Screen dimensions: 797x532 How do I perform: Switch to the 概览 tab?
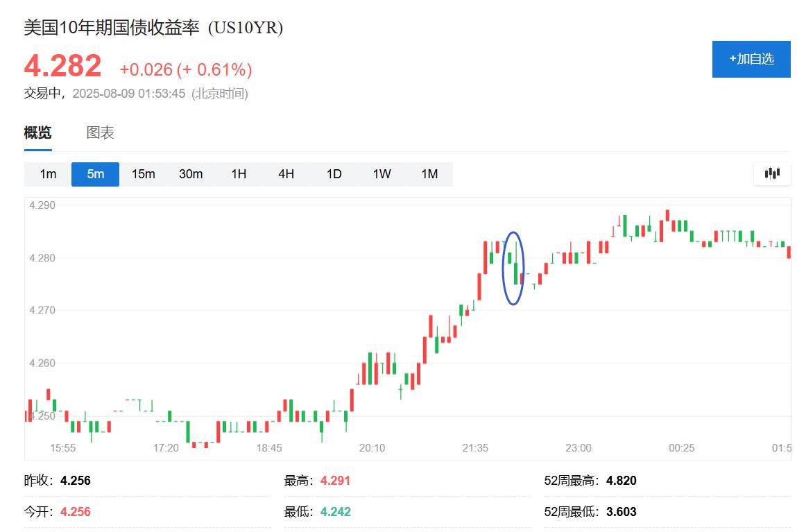coord(37,132)
